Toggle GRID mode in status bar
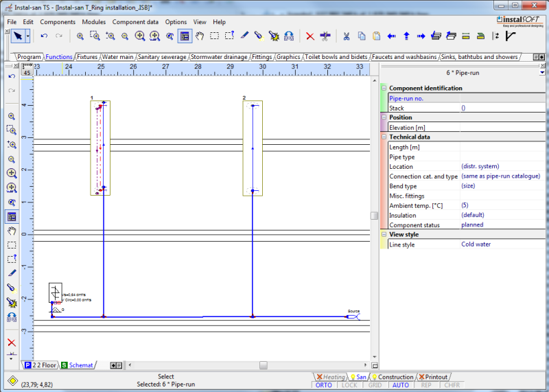The height and width of the screenshot is (392, 549). (x=375, y=385)
